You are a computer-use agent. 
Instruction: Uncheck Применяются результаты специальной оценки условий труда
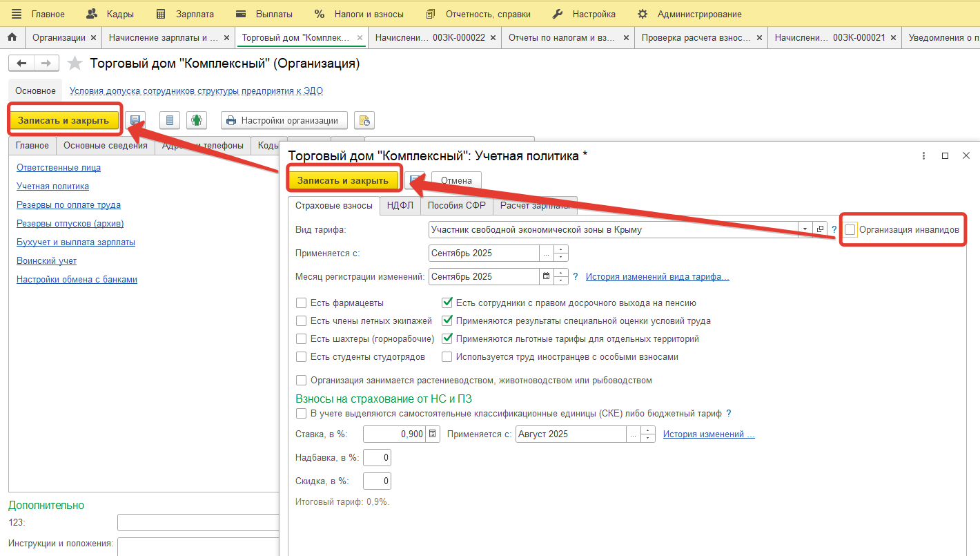point(447,320)
